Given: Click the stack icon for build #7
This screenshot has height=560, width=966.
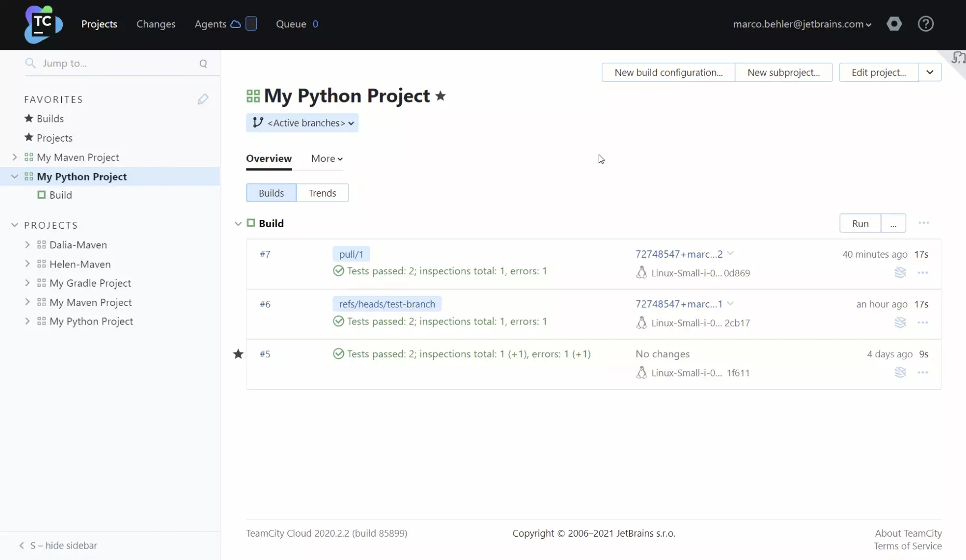Looking at the screenshot, I should [900, 273].
